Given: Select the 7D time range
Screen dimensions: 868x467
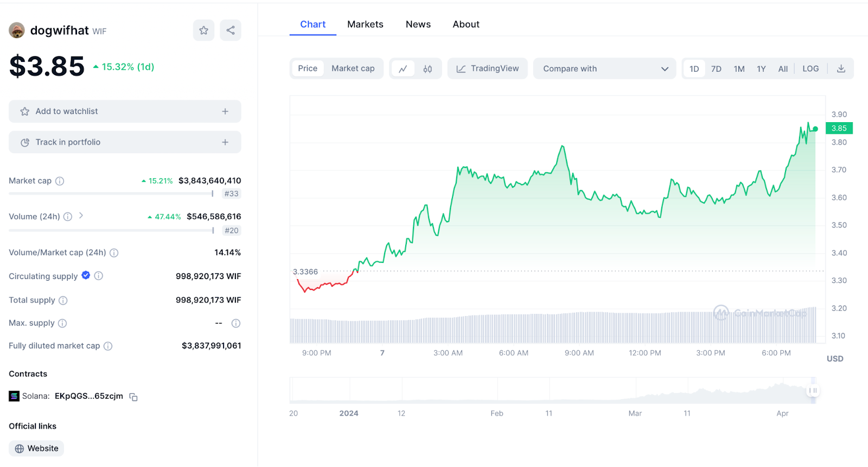Looking at the screenshot, I should 716,68.
